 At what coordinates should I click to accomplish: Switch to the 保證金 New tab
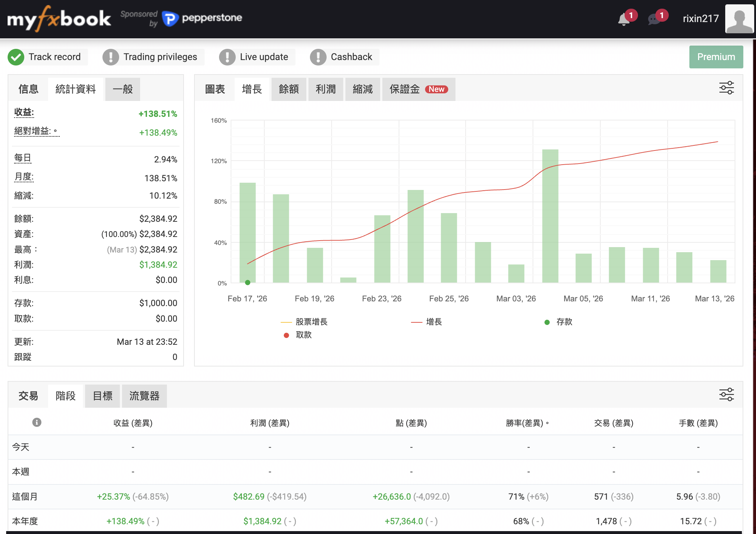point(418,89)
